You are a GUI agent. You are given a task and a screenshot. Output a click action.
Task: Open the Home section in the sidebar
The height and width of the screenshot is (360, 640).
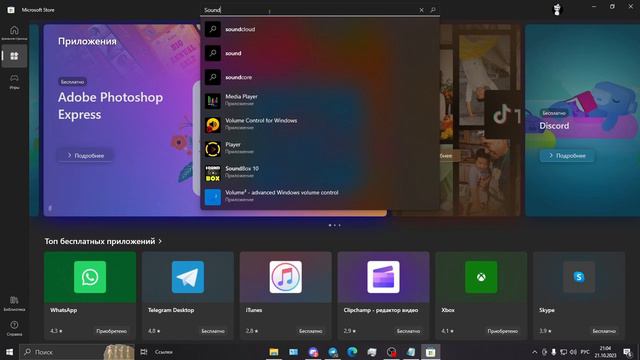(x=14, y=32)
